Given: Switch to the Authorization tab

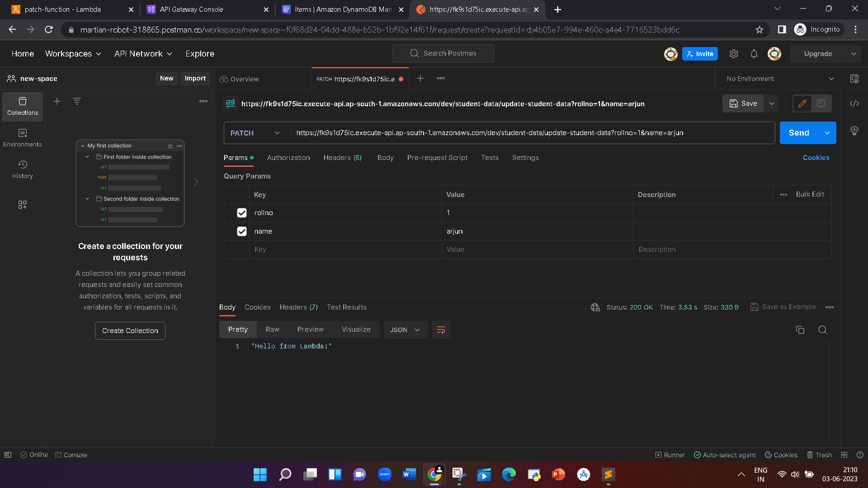Looking at the screenshot, I should point(288,158).
